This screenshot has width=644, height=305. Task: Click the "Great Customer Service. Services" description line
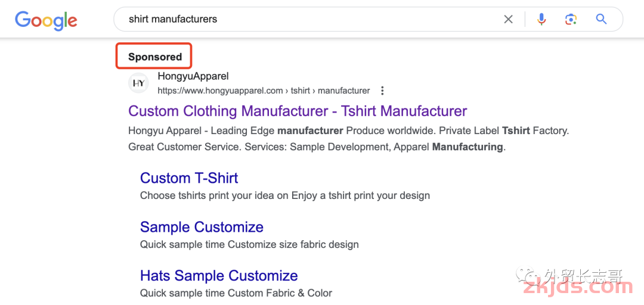[317, 147]
